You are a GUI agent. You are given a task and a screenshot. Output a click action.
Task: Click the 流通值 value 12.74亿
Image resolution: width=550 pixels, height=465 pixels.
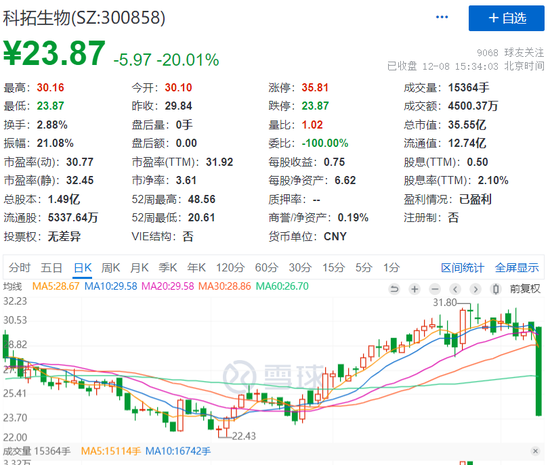click(x=467, y=143)
